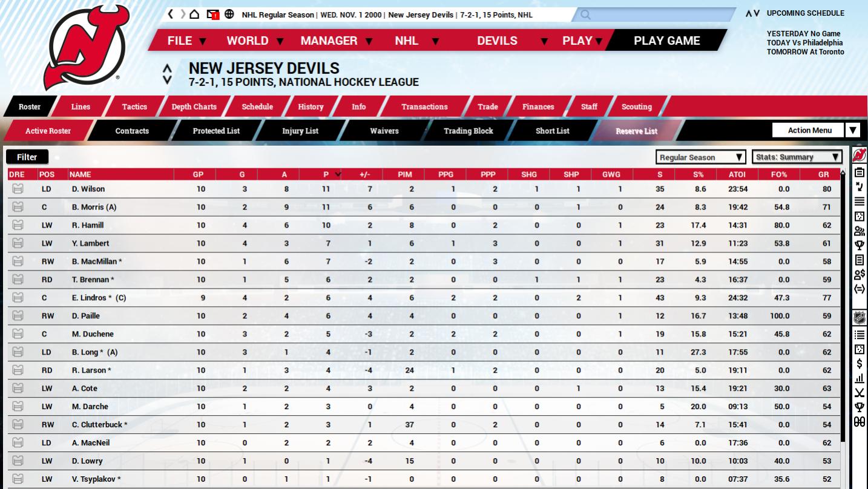Click the jersey icon in M. Duchene's row

click(18, 334)
